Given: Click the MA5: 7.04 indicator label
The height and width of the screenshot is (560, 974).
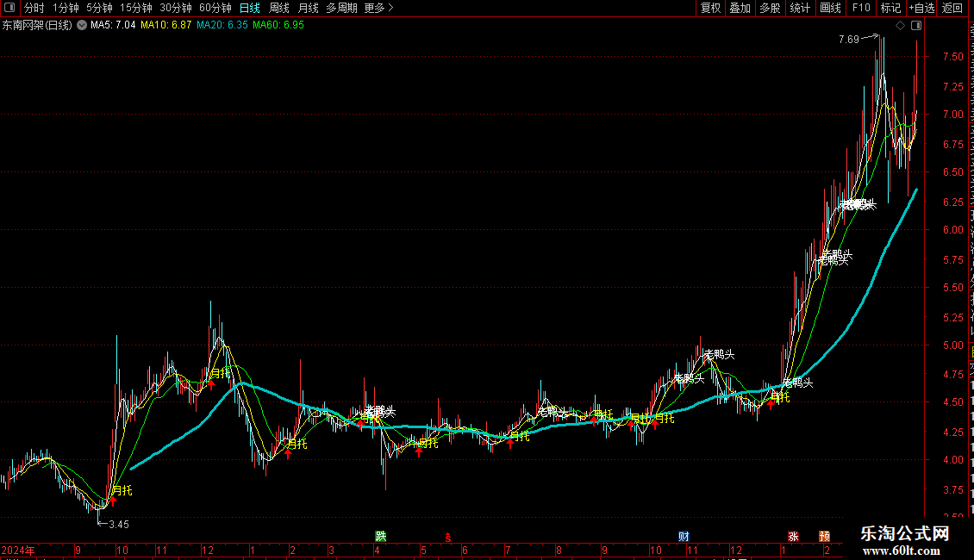Looking at the screenshot, I should [x=113, y=26].
